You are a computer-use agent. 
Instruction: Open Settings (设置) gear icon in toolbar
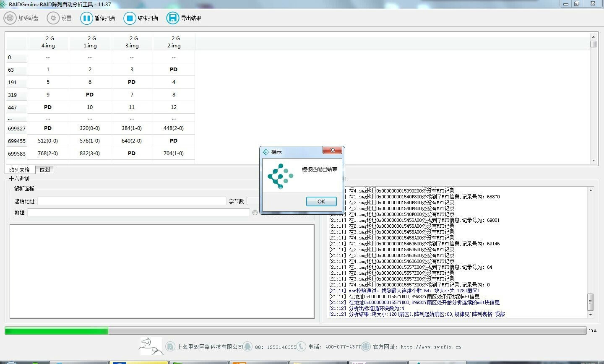53,18
